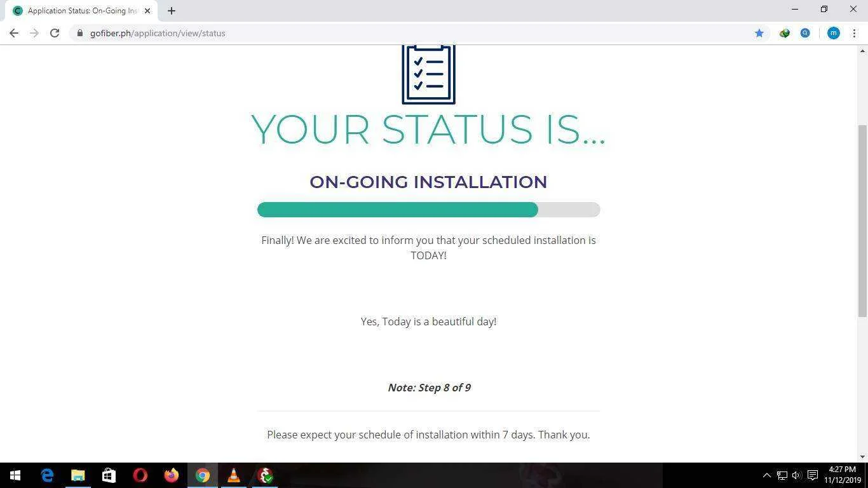
Task: Close the Application Status tab
Action: tap(147, 11)
